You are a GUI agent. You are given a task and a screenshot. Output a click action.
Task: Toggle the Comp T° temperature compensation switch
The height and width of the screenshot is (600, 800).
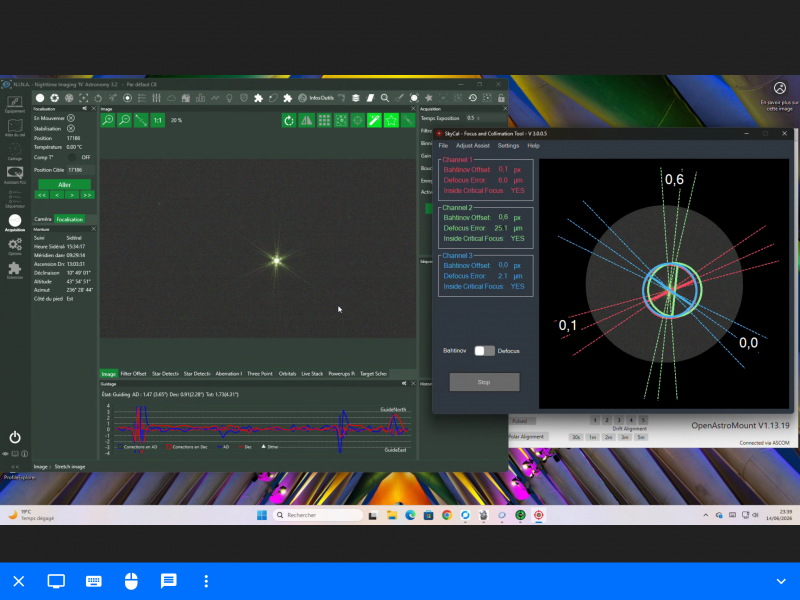[x=72, y=157]
